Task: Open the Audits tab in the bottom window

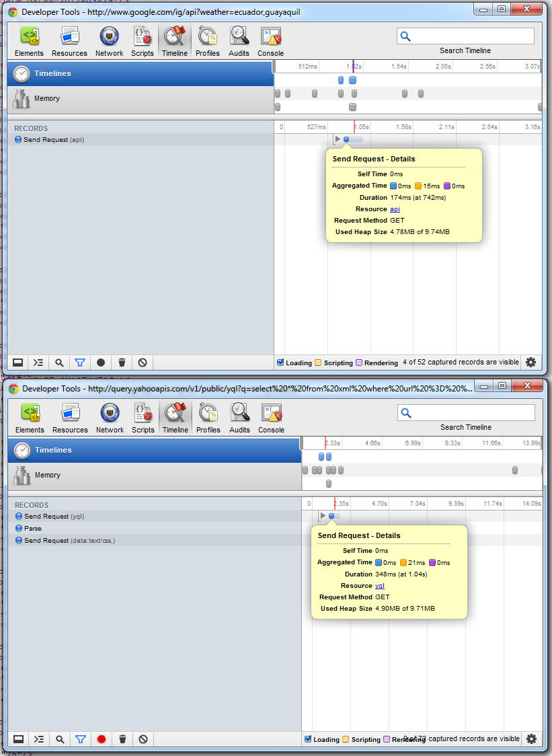Action: tap(239, 418)
